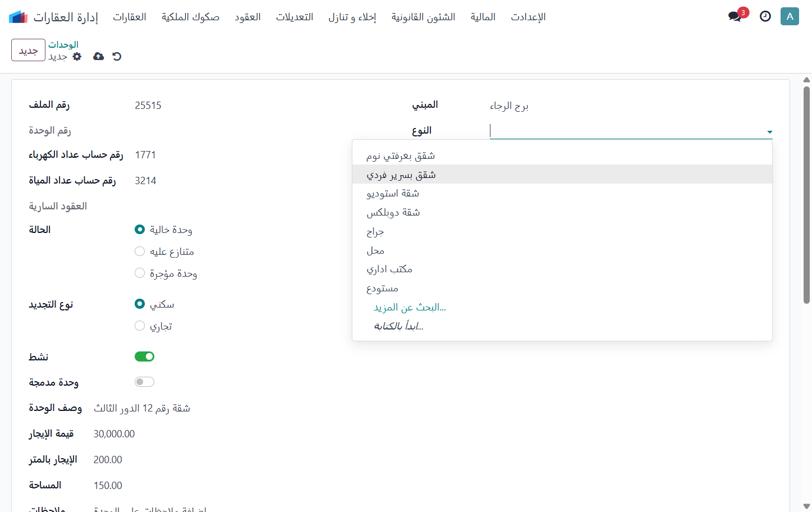The width and height of the screenshot is (812, 512).
Task: Click رقم الملف field value 25515
Action: point(148,106)
